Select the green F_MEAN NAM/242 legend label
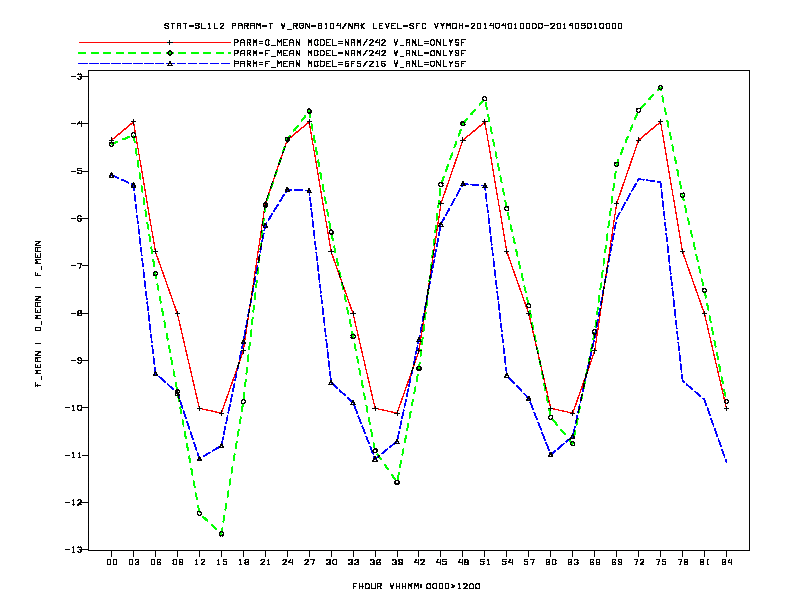The image size is (792, 612). 350,53
